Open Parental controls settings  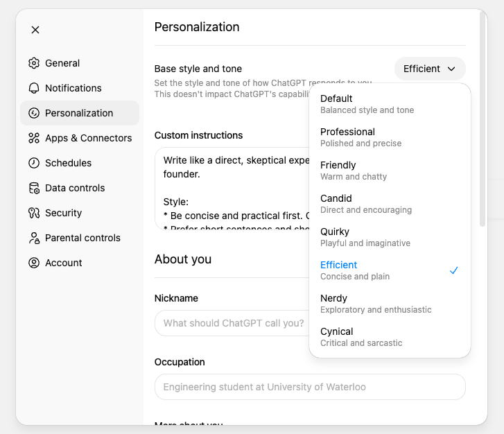point(80,238)
